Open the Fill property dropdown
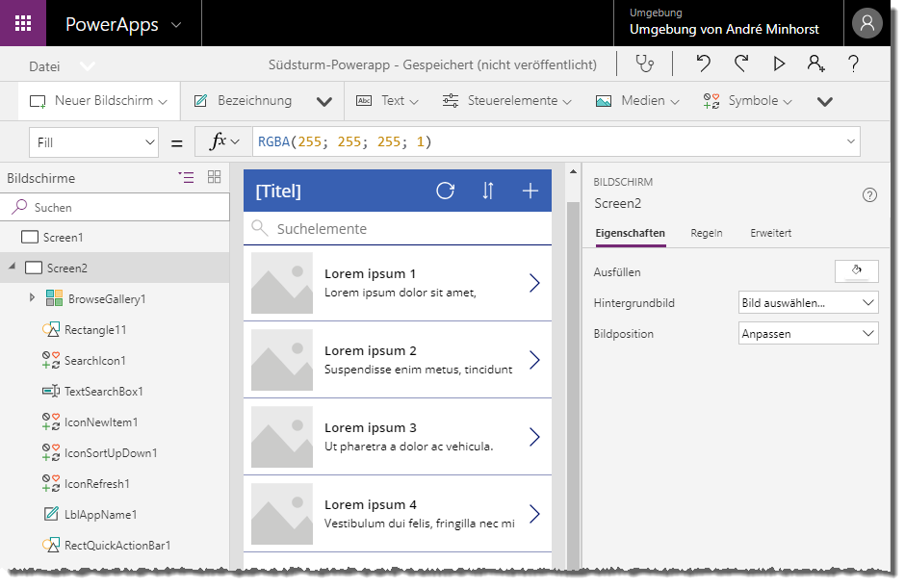The width and height of the screenshot is (905, 588). point(93,142)
